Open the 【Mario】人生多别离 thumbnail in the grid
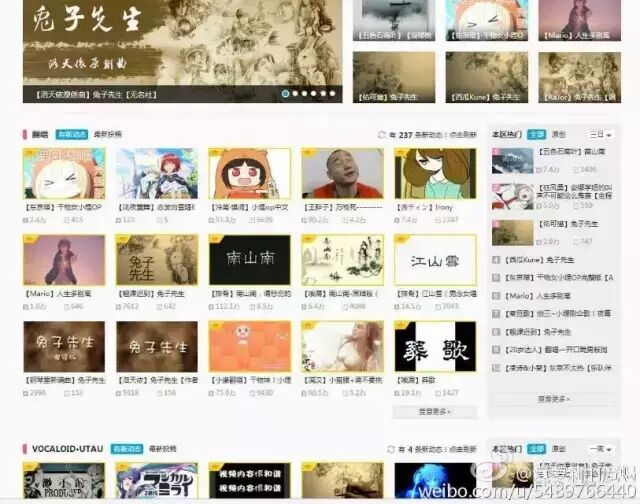 pos(64,260)
